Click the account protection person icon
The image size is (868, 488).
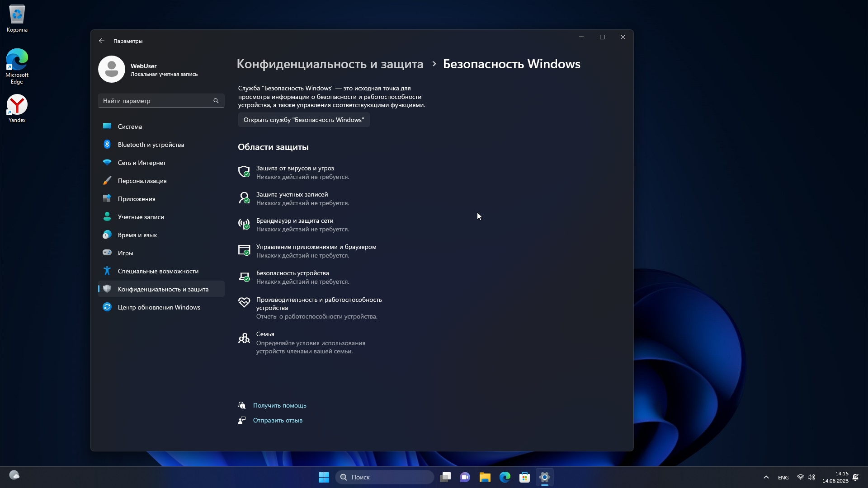pos(244,198)
